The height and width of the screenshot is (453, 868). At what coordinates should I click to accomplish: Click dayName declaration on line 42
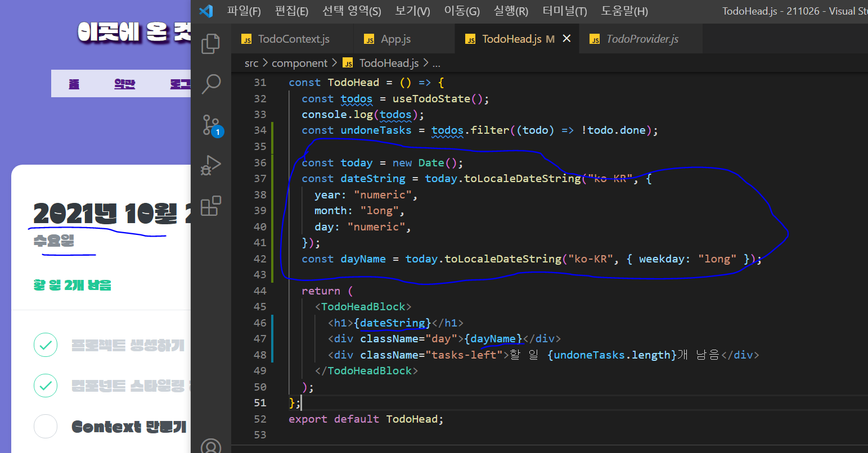click(363, 259)
